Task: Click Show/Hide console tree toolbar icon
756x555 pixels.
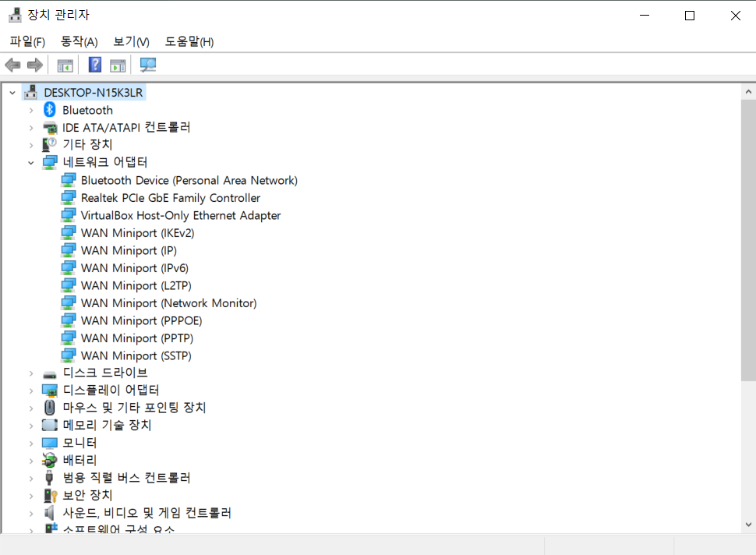Action: point(65,65)
